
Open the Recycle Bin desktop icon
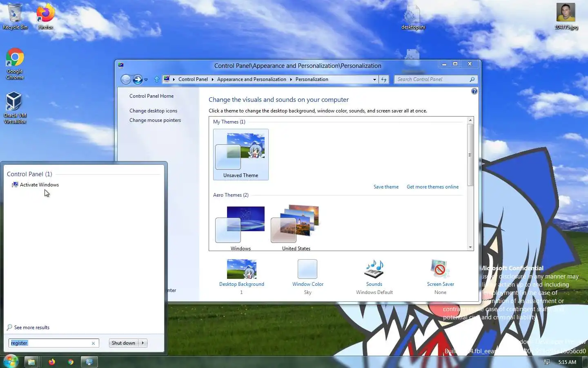(x=15, y=17)
